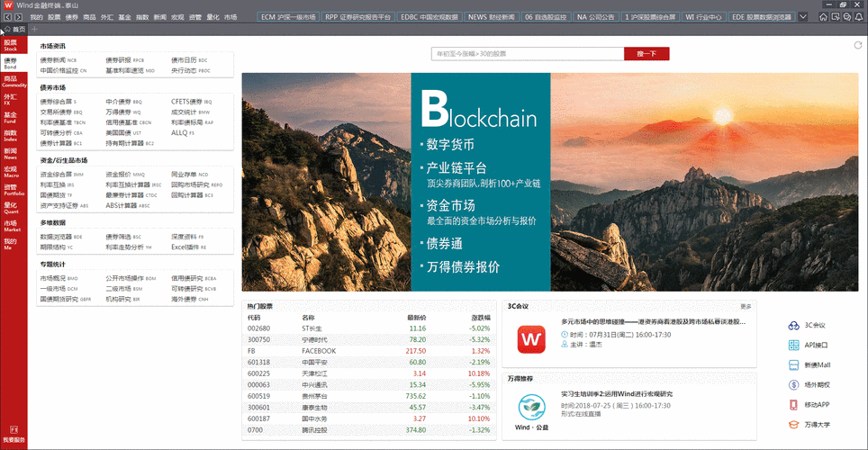Select 我的 Me in left sidebar
Viewport: 868px width, 450px height.
click(14, 244)
